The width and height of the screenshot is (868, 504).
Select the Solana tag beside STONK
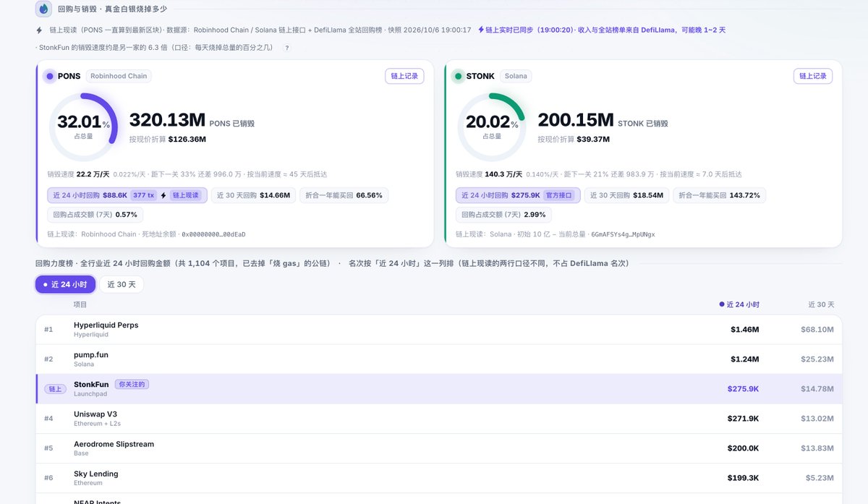pyautogui.click(x=516, y=76)
